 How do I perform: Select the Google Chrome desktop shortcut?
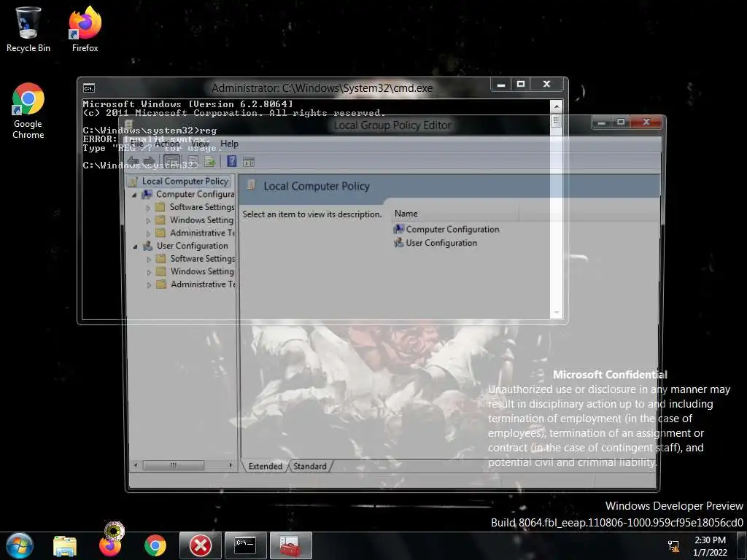[x=28, y=111]
